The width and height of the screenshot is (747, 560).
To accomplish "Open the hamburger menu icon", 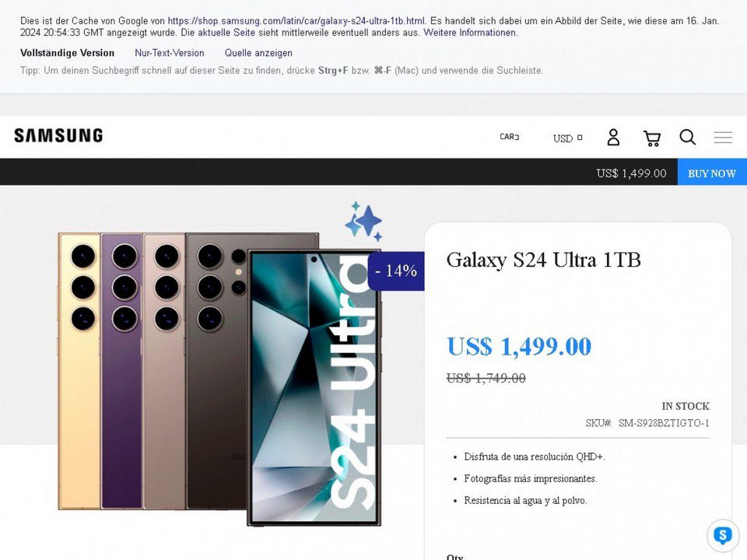I will [x=723, y=137].
